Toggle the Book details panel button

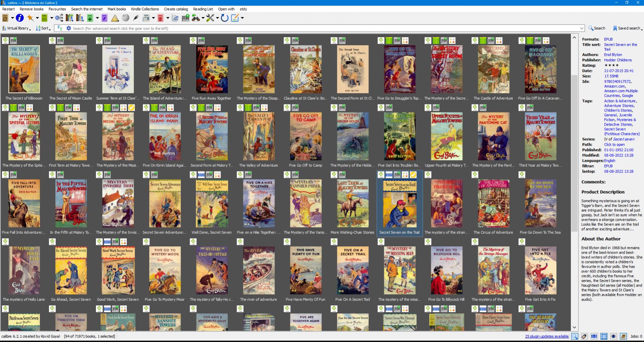(623, 336)
